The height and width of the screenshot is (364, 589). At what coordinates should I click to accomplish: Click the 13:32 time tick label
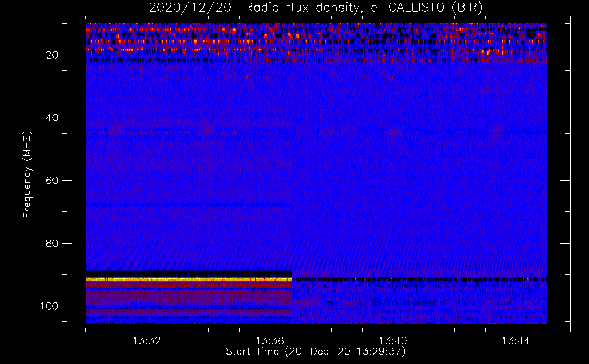click(x=147, y=341)
